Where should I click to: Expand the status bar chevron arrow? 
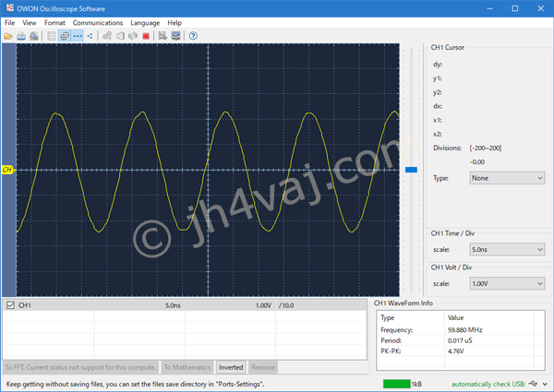(545, 384)
